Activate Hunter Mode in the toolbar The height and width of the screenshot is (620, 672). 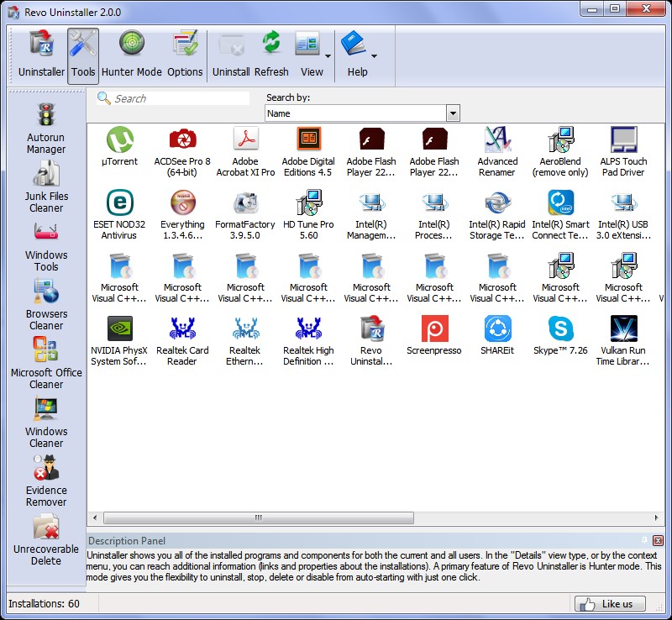(131, 54)
